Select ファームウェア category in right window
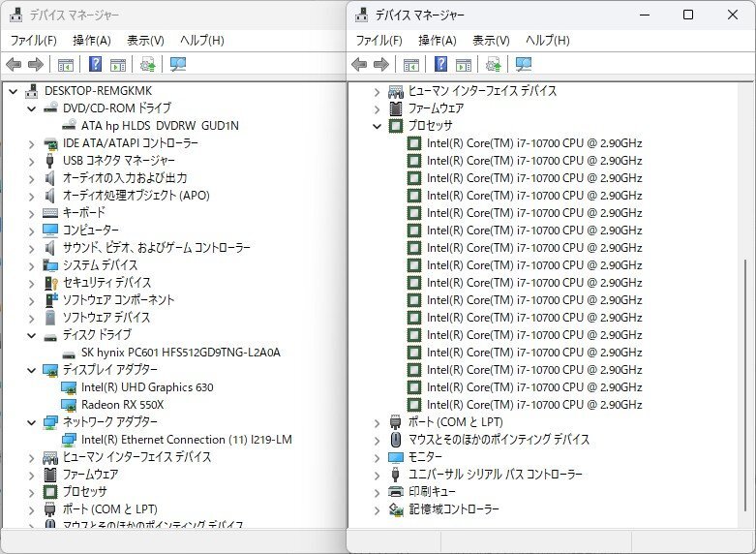The height and width of the screenshot is (554, 756). coord(437,108)
